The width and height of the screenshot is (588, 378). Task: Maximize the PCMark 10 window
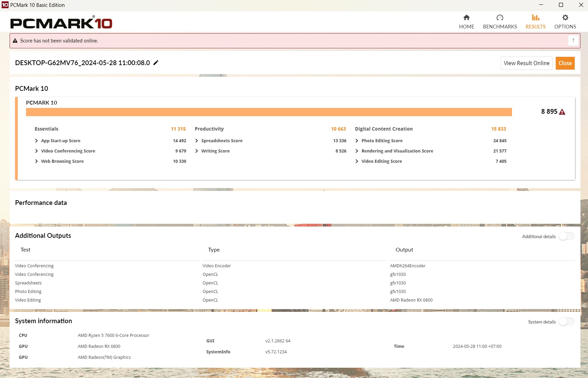pos(561,5)
